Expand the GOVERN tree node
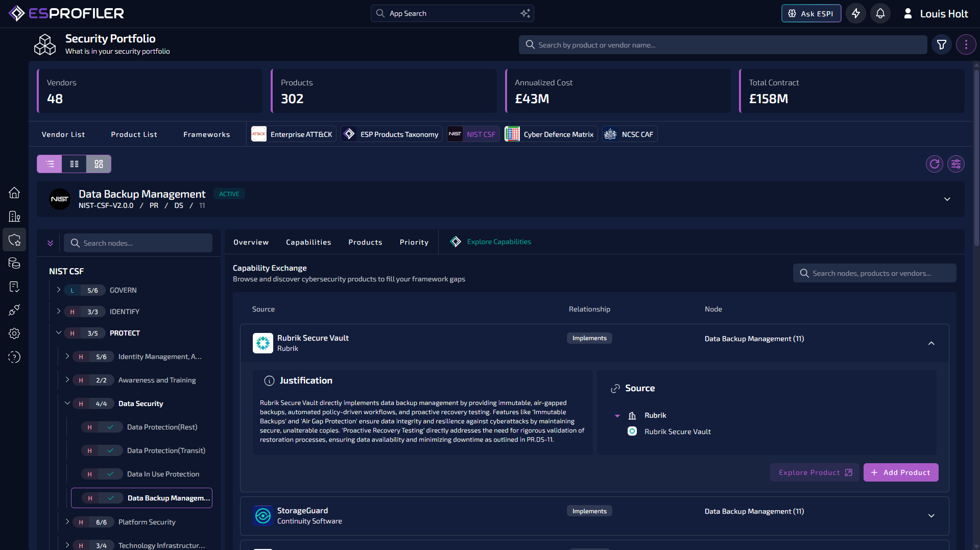 click(58, 290)
